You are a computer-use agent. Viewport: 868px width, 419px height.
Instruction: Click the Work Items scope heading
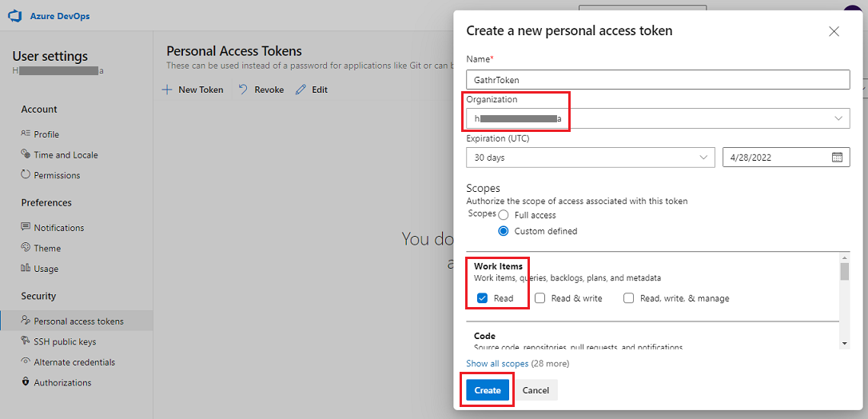pyautogui.click(x=498, y=266)
